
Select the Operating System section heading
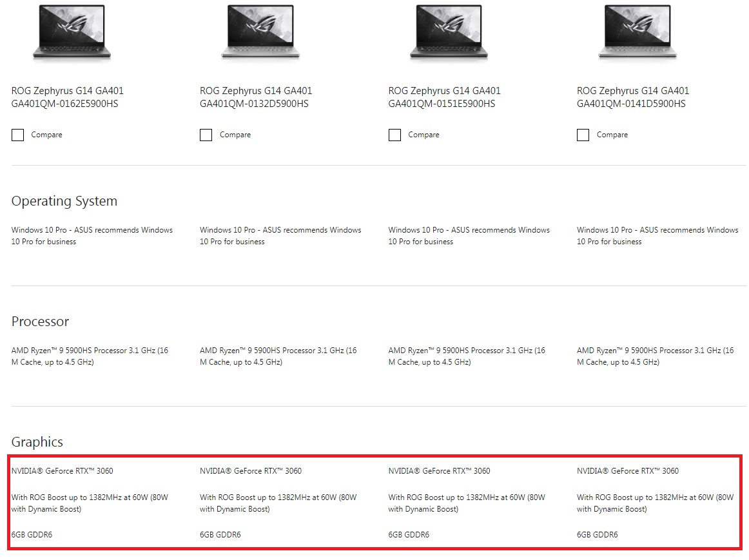tap(64, 202)
